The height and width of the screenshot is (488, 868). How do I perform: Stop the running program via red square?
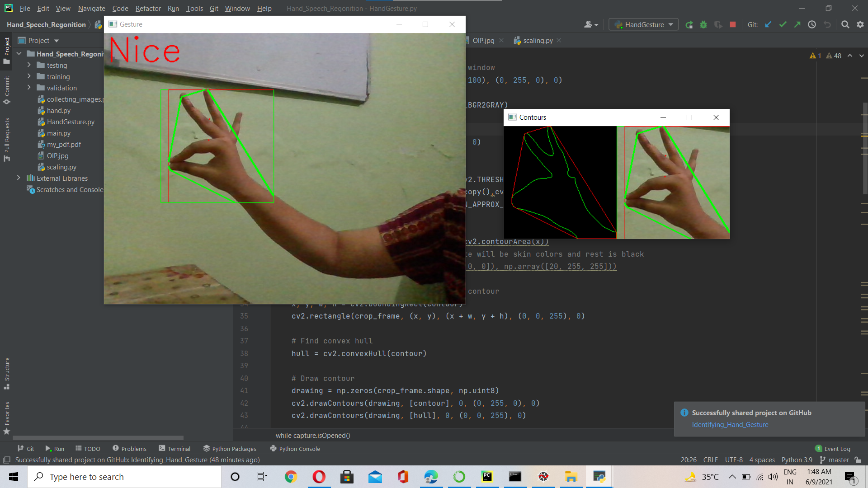[733, 24]
